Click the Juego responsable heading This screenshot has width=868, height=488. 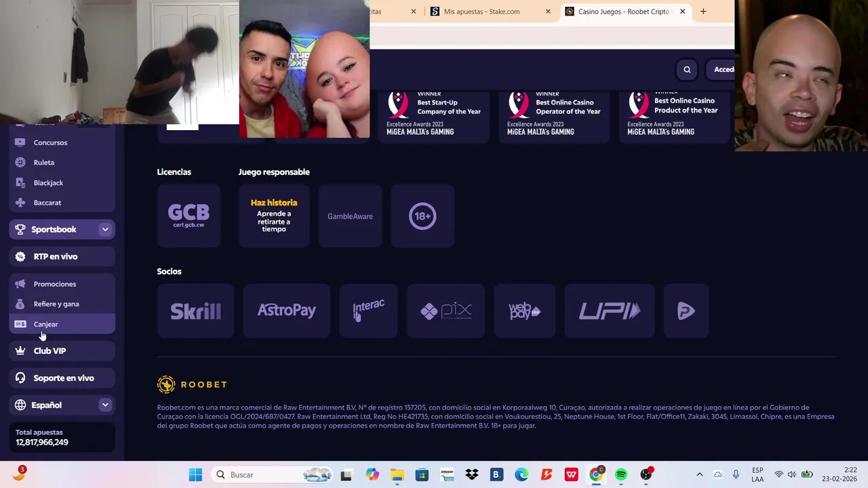pyautogui.click(x=274, y=172)
